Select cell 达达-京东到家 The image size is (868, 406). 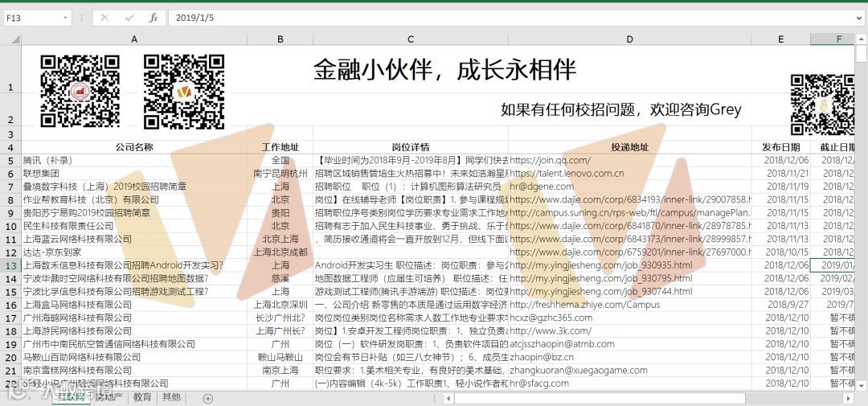(134, 252)
